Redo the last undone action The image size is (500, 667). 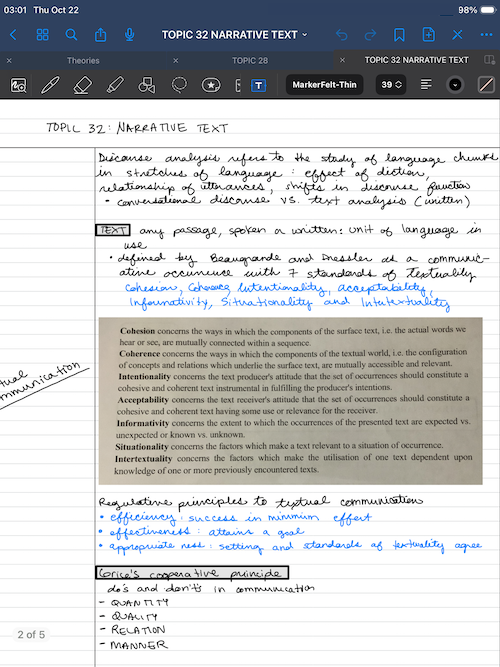tap(370, 34)
